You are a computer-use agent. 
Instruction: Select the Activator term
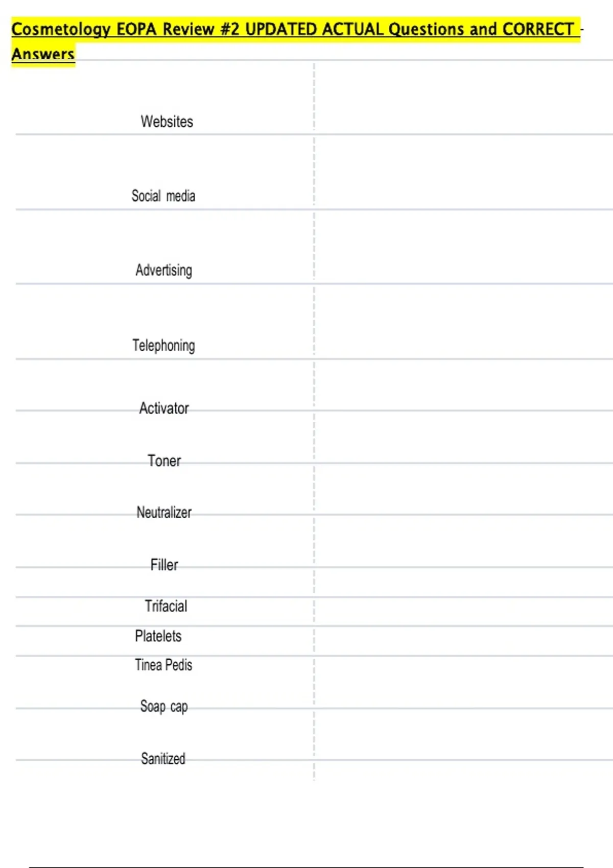(164, 408)
